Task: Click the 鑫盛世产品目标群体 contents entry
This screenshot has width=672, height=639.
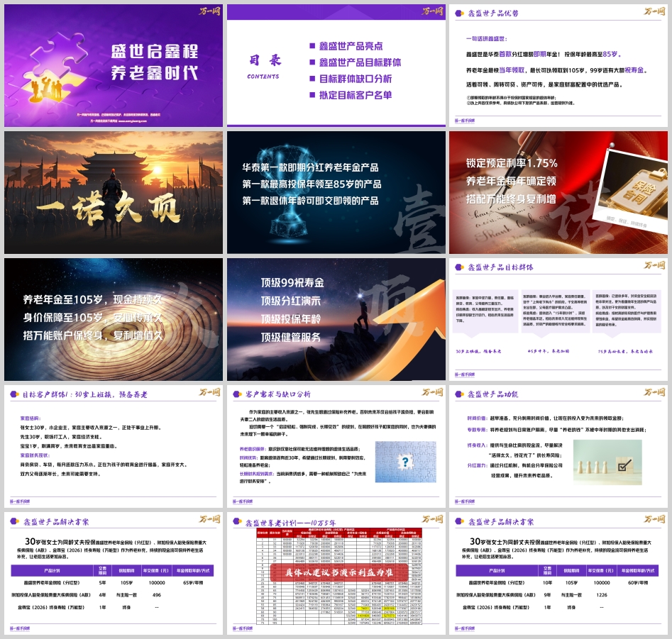Action: (355, 62)
